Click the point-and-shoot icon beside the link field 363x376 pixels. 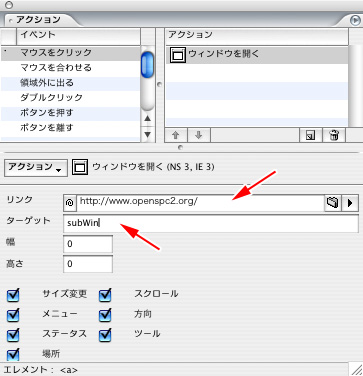[70, 203]
